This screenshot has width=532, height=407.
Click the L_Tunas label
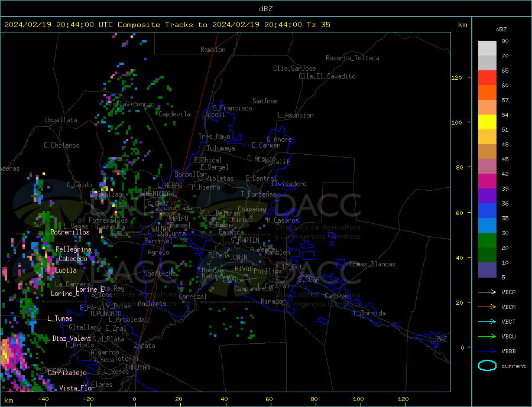click(60, 318)
